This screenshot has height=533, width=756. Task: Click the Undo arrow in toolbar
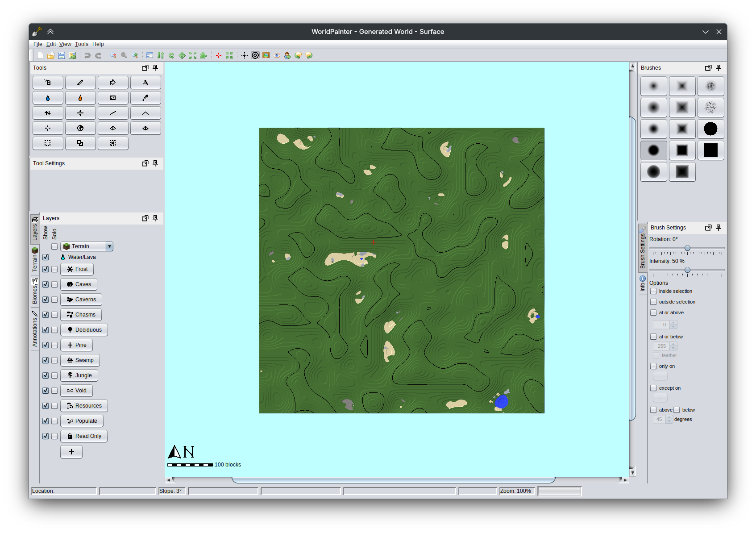(87, 55)
